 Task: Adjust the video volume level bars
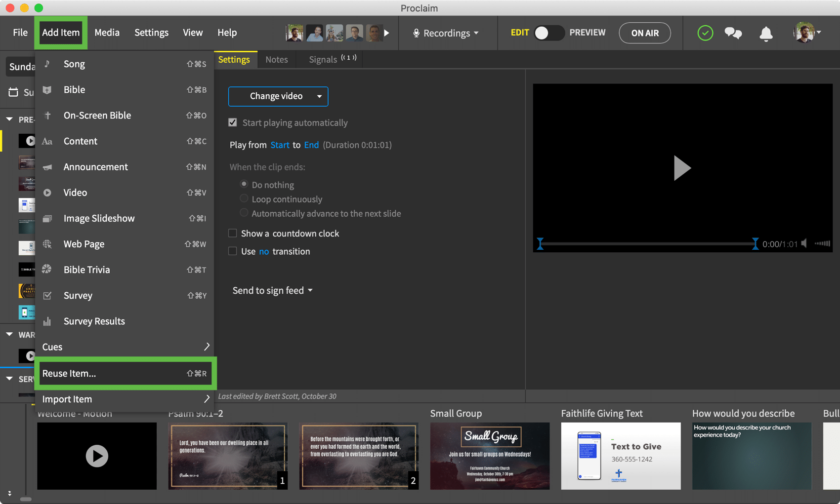click(822, 243)
